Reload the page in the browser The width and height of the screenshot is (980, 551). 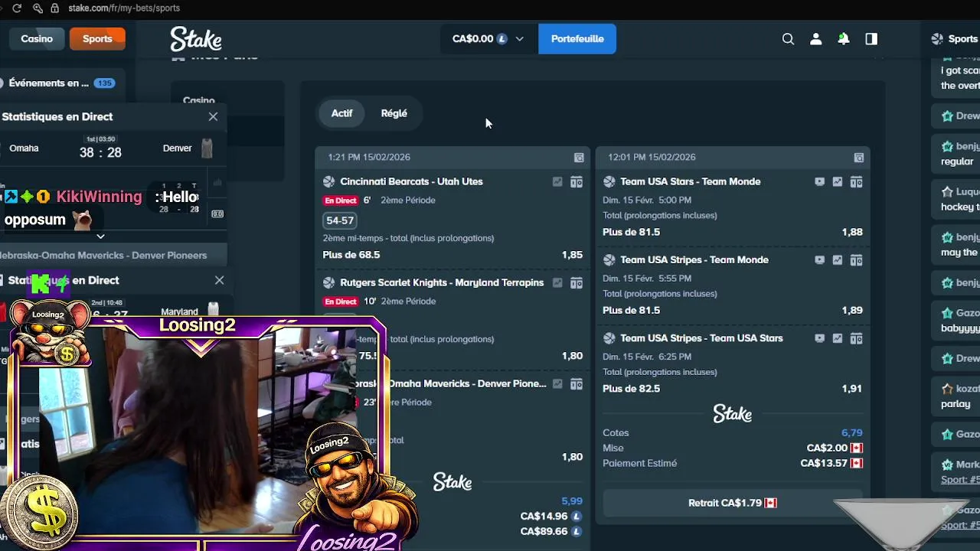tap(17, 8)
